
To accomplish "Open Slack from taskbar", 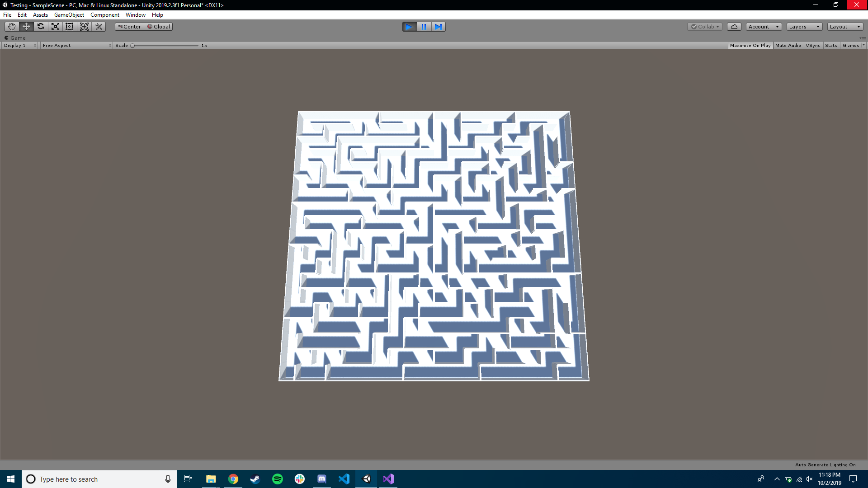I will point(300,479).
